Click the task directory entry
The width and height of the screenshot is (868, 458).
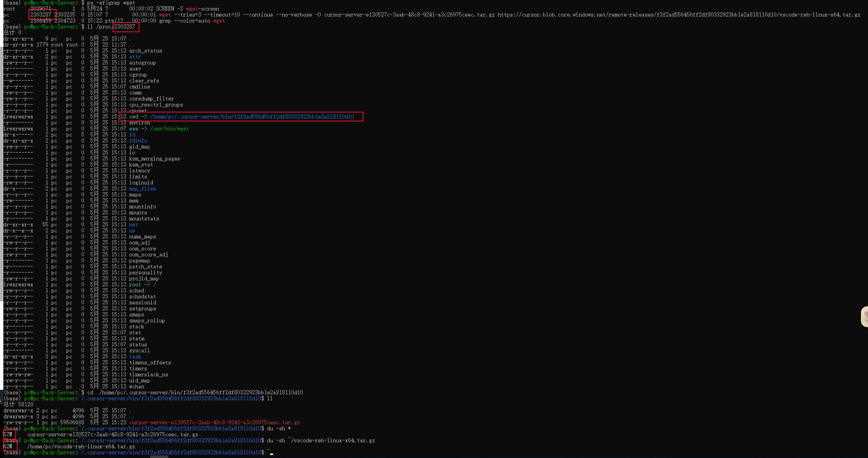pos(135,356)
